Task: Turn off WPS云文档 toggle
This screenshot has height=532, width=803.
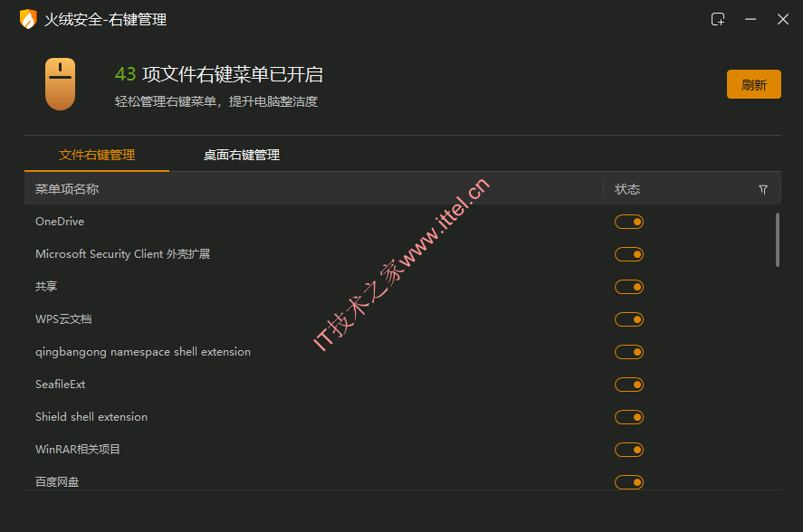Action: click(x=629, y=319)
